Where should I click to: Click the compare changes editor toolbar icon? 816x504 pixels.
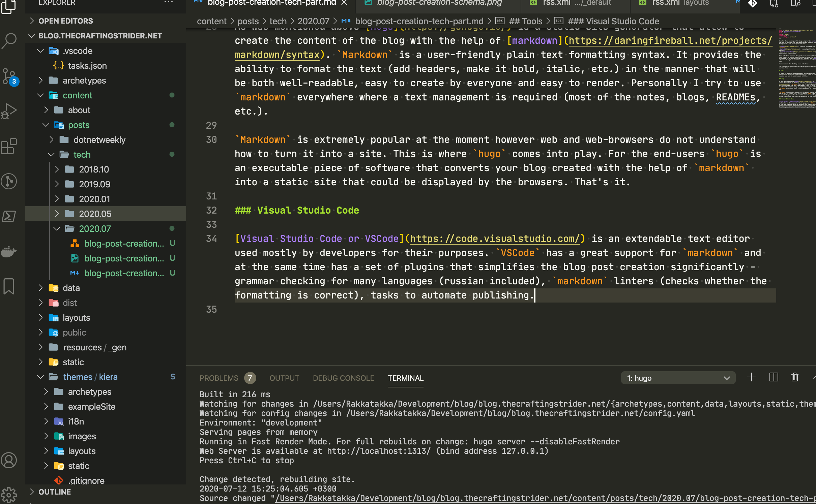pyautogui.click(x=774, y=3)
